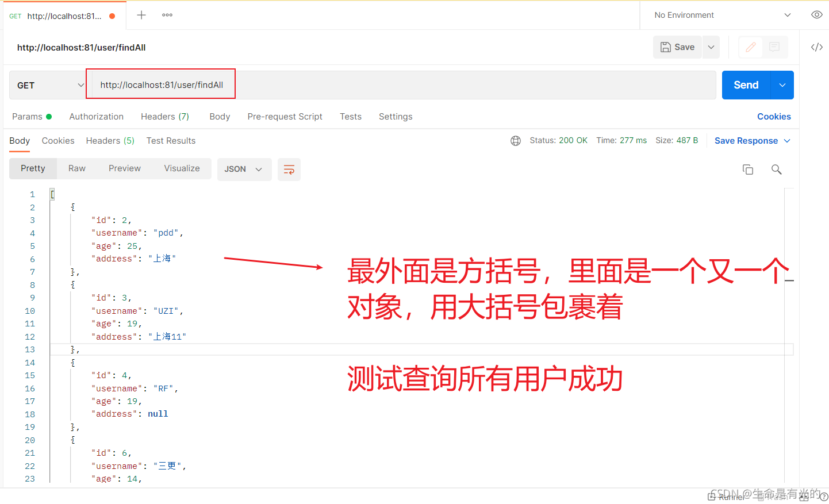This screenshot has width=829, height=504.
Task: Click the "id": 6 line
Action: coord(112,453)
